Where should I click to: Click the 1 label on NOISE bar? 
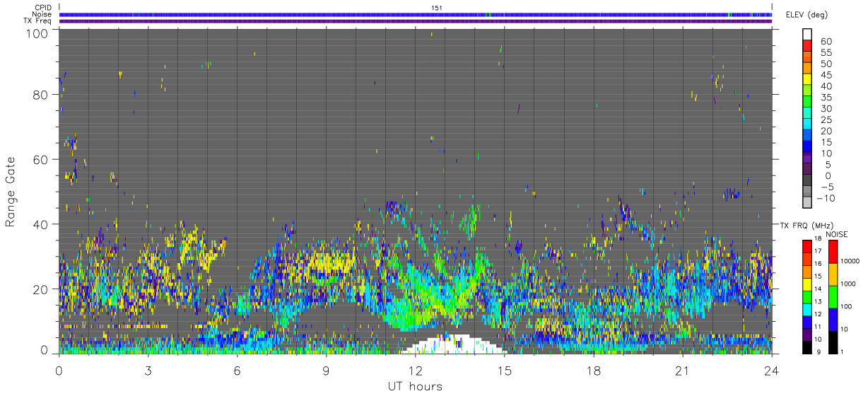[843, 351]
